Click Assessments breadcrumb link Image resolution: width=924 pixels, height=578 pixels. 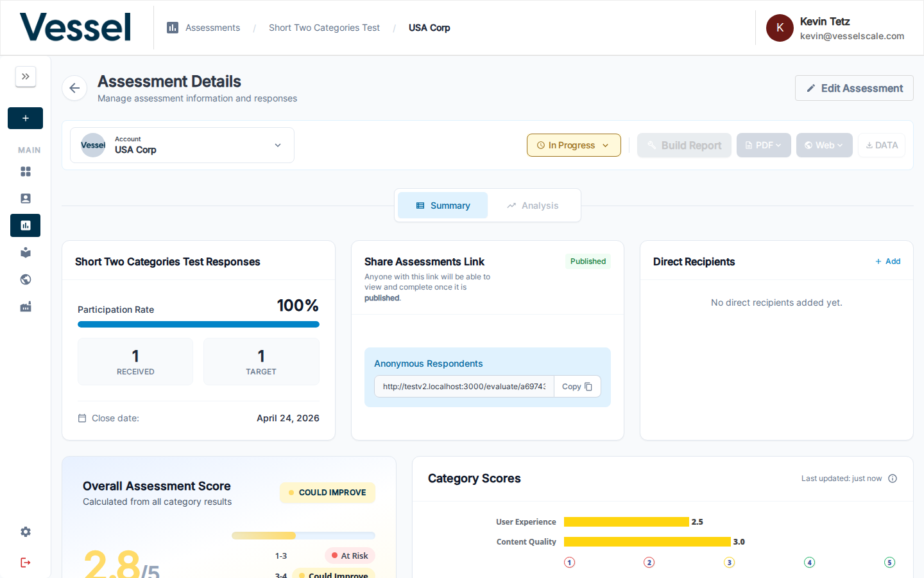pos(212,28)
